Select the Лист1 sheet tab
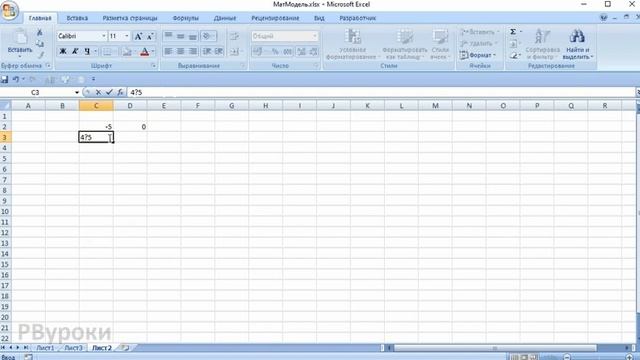 point(45,348)
